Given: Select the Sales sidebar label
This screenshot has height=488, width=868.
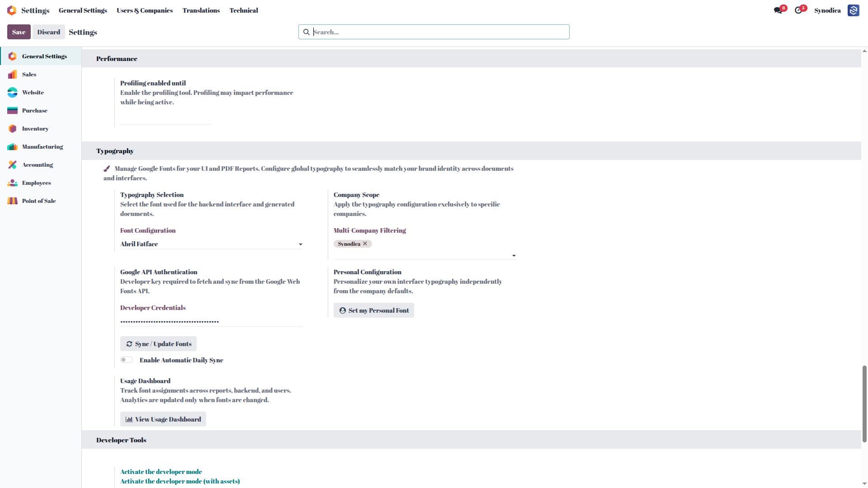Looking at the screenshot, I should pyautogui.click(x=29, y=74).
